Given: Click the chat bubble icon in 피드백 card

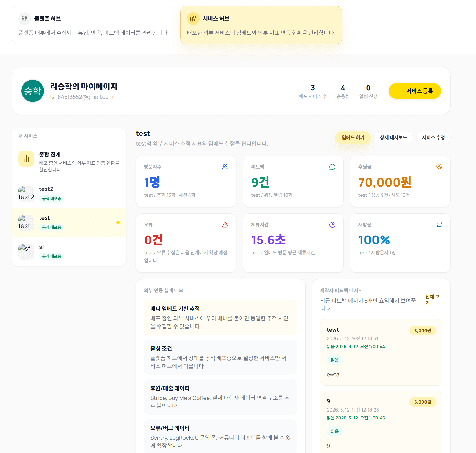Looking at the screenshot, I should coord(332,167).
